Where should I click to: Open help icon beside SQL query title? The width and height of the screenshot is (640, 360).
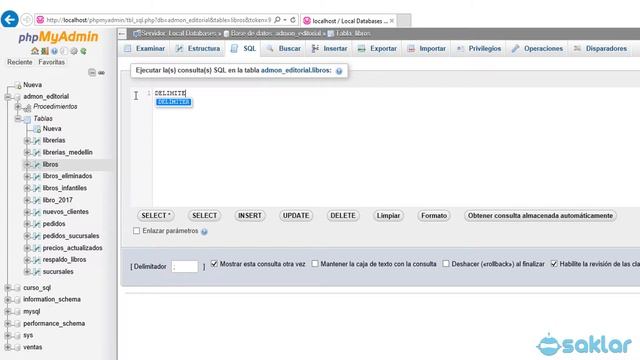339,71
